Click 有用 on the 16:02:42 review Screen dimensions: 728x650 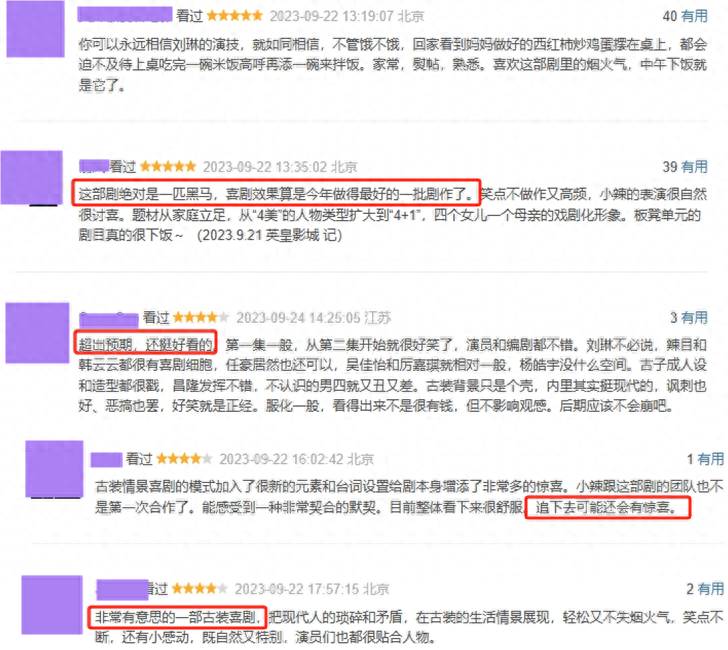[710, 459]
